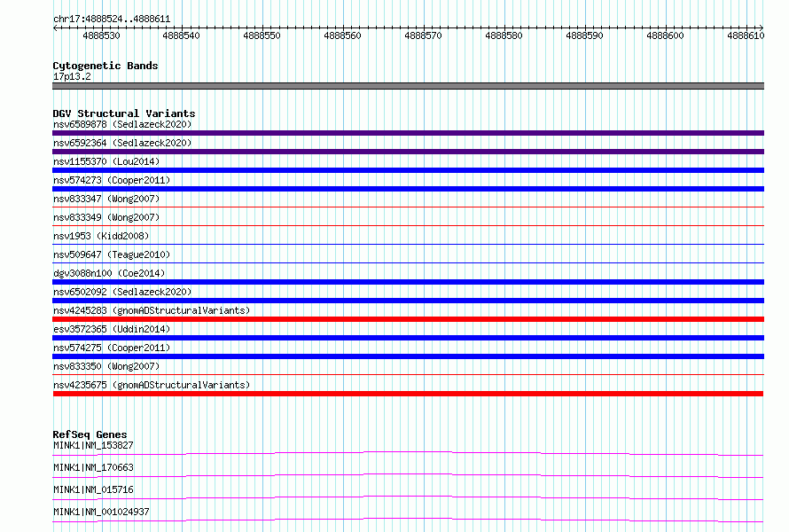The image size is (789, 532).
Task: Open variant nsv574275 (Cooper2011) label
Action: pos(112,348)
